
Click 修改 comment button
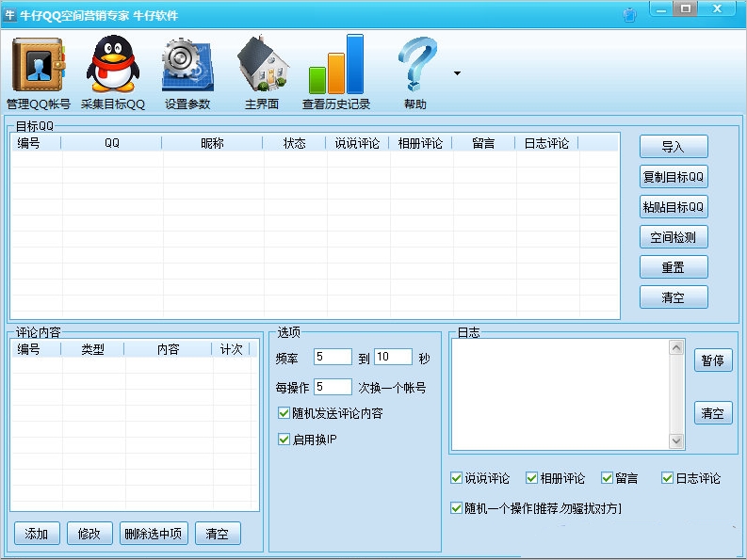tap(90, 534)
